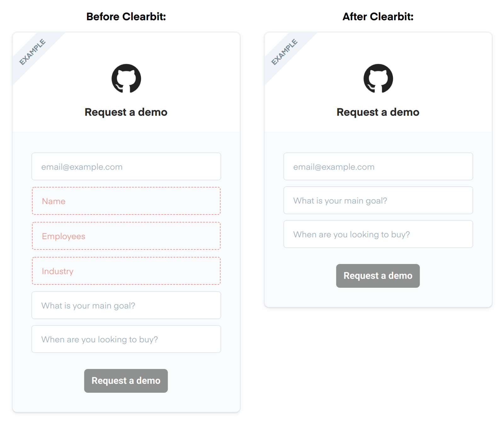Select the EXAMPLE ribbon on the After form
504x426 pixels.
click(284, 51)
